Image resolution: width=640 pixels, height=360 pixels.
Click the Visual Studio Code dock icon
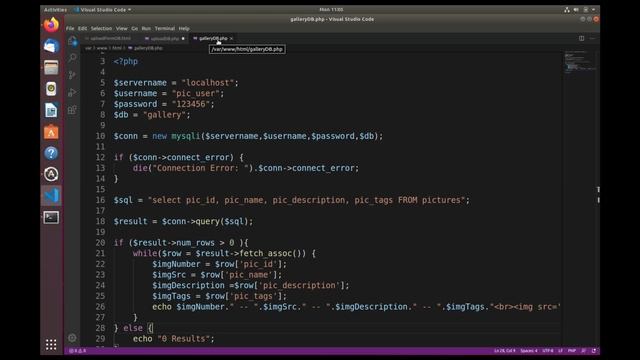pos(51,196)
